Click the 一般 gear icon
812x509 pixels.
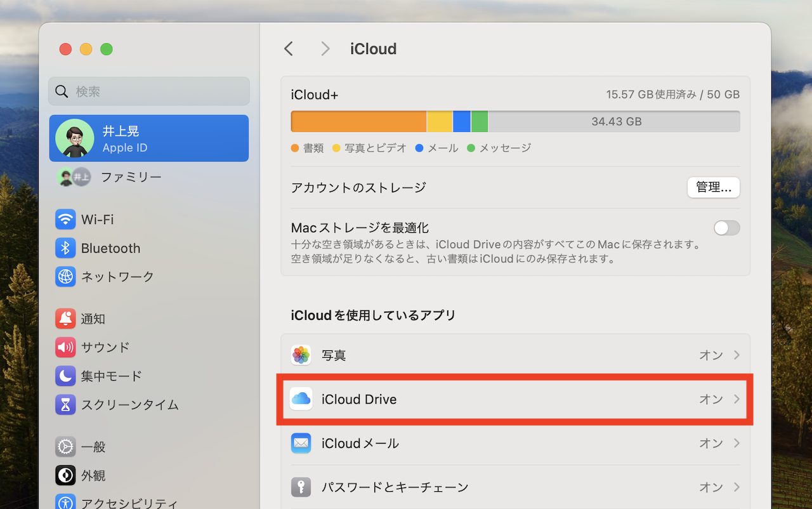(x=65, y=447)
